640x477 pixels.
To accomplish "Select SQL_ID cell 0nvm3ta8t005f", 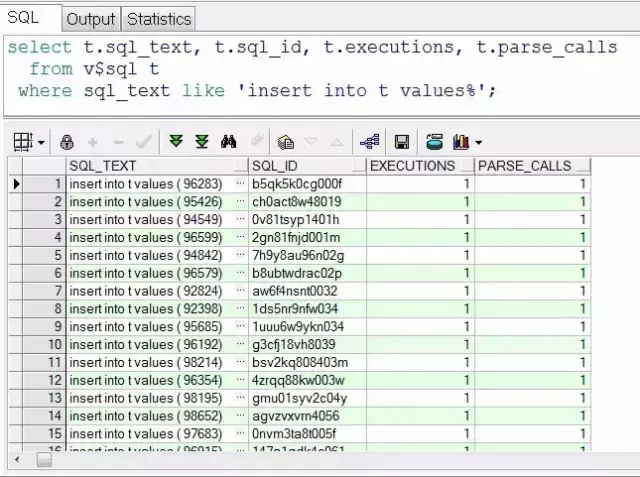I will pyautogui.click(x=307, y=434).
